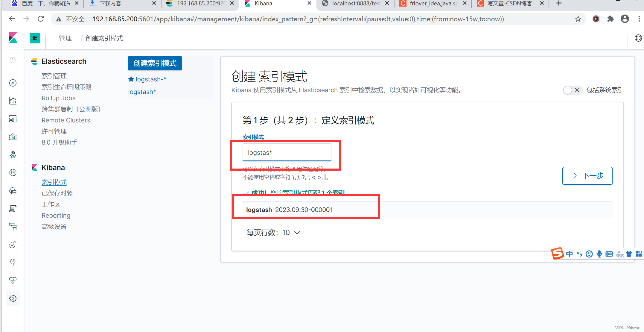
Task: Open logstash* index pattern link
Action: tap(142, 92)
